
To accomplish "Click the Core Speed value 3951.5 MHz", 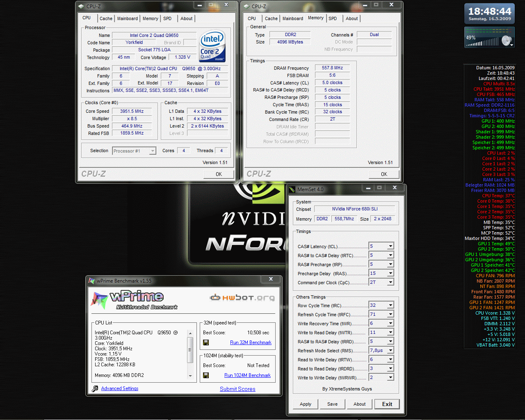I will pos(132,111).
